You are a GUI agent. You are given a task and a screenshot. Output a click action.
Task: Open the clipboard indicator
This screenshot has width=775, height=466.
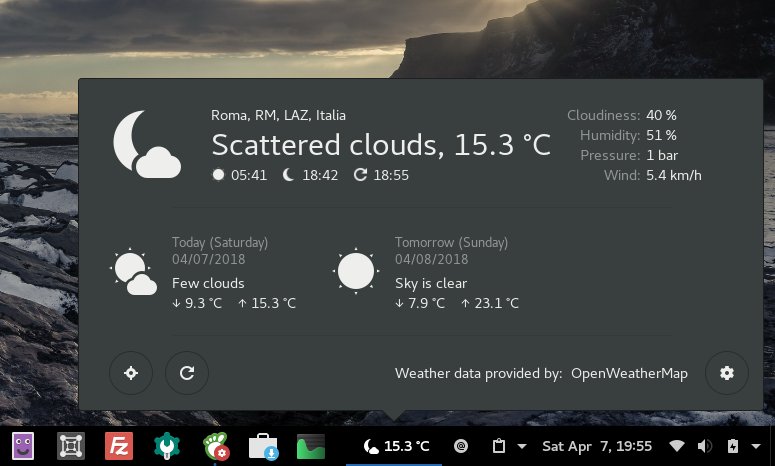[x=499, y=446]
